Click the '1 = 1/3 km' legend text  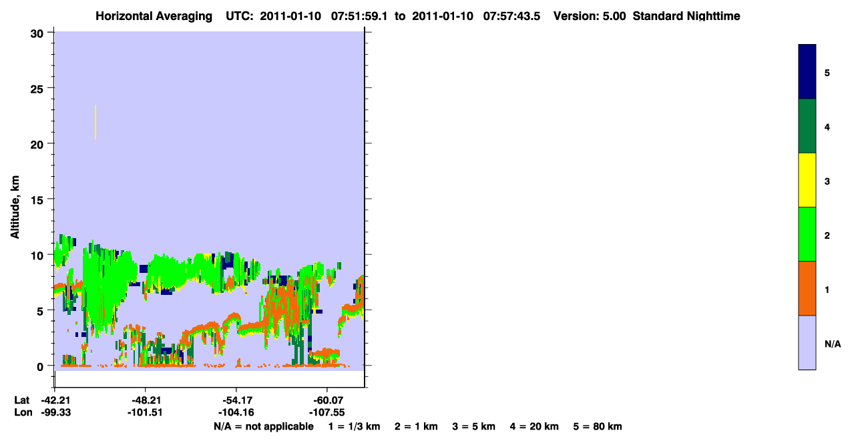pyautogui.click(x=354, y=426)
